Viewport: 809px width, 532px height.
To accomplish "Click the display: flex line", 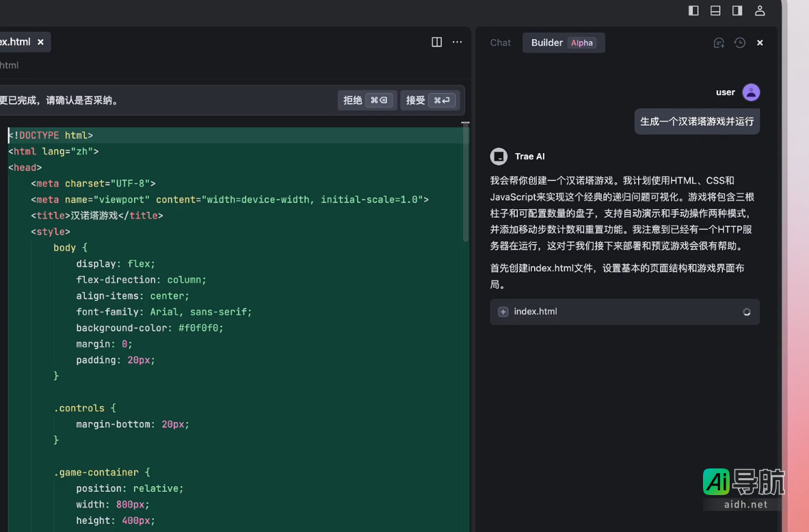I will click(116, 264).
